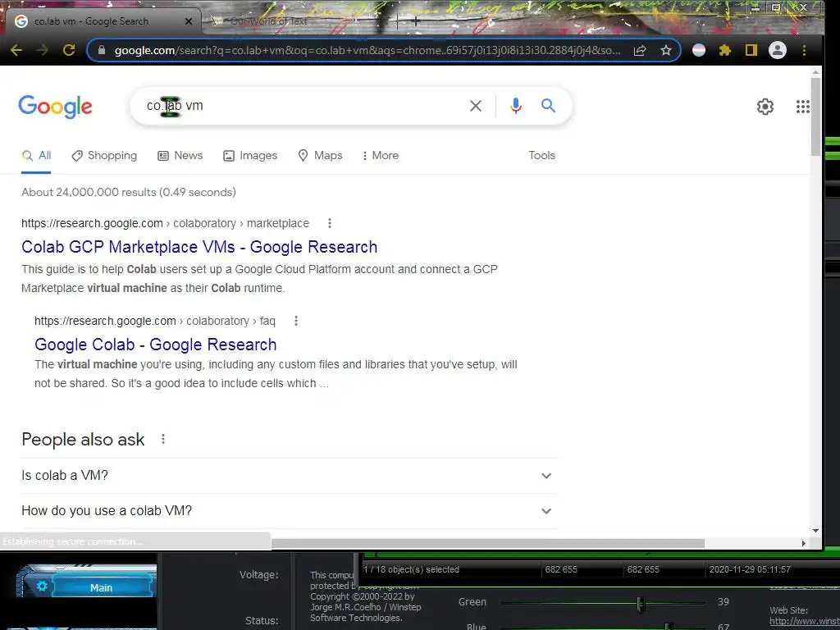840x630 pixels.
Task: Open Google Colab - Google Research result
Action: [155, 345]
